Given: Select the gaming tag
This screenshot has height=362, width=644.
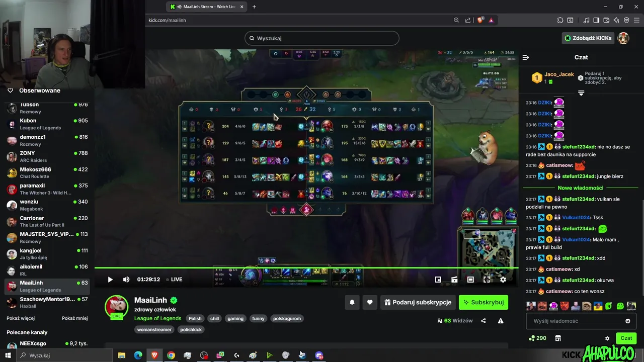Looking at the screenshot, I should (x=235, y=318).
